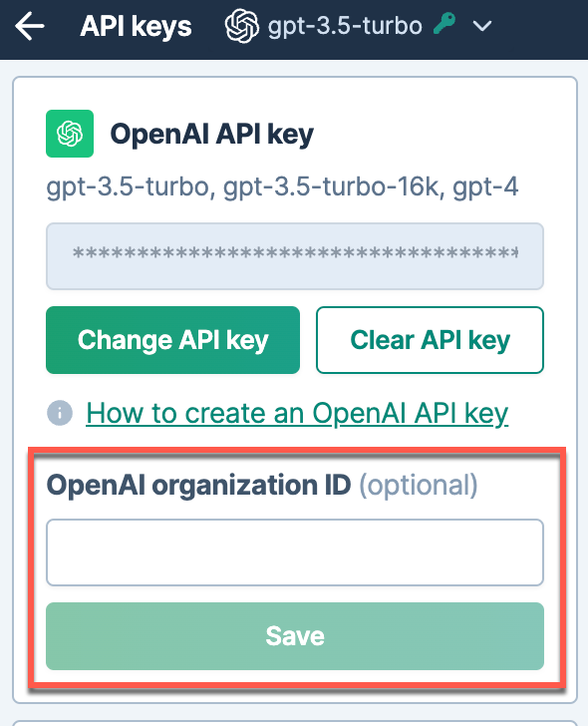Click the next card below Save
Image resolution: width=588 pixels, height=726 pixels.
pyautogui.click(x=295, y=723)
